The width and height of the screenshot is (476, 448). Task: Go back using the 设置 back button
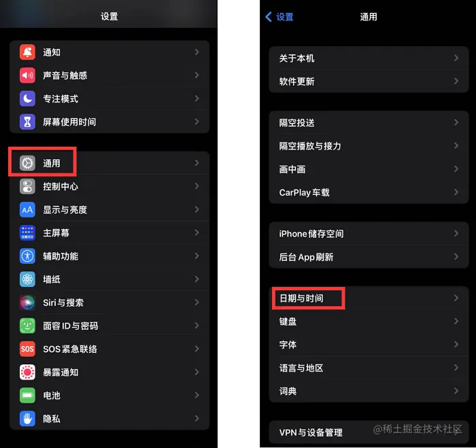pos(279,17)
